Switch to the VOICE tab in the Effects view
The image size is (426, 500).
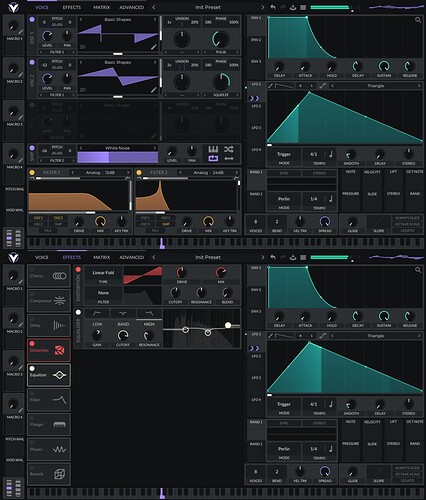(x=42, y=257)
